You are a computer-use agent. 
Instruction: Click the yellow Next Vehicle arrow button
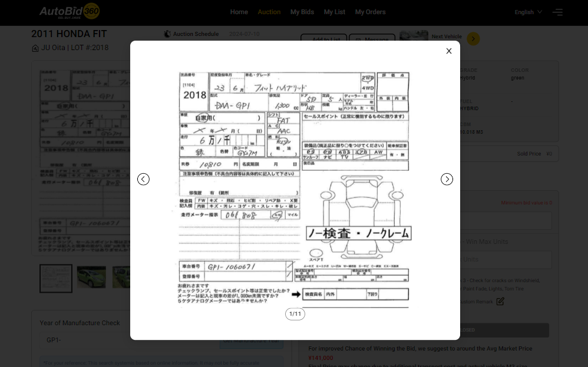[x=473, y=39]
